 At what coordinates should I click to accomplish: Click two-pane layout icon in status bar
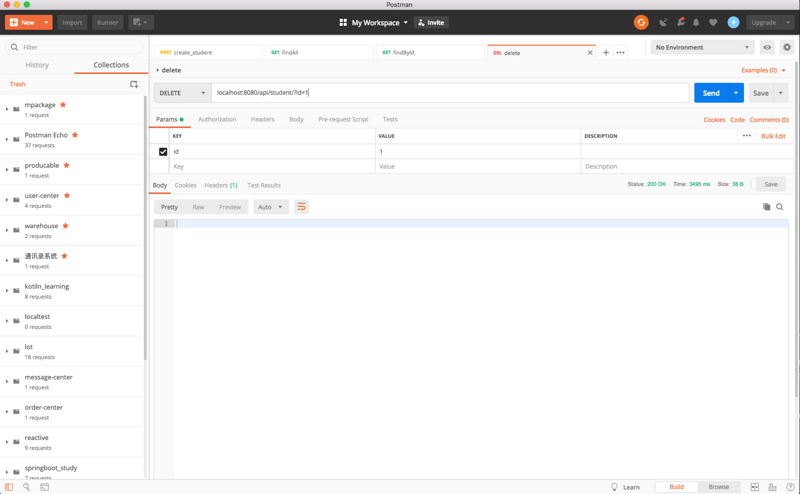(x=755, y=487)
